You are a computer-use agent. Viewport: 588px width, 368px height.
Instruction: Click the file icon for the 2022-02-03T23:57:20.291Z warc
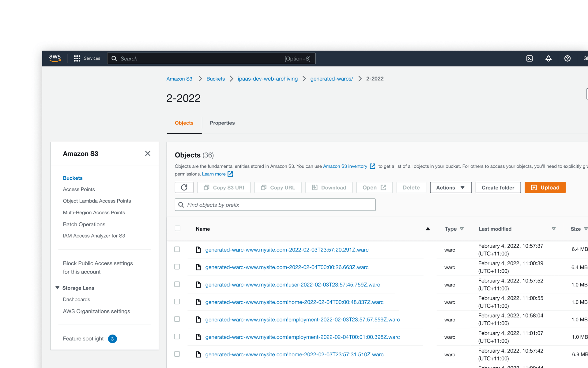point(198,250)
